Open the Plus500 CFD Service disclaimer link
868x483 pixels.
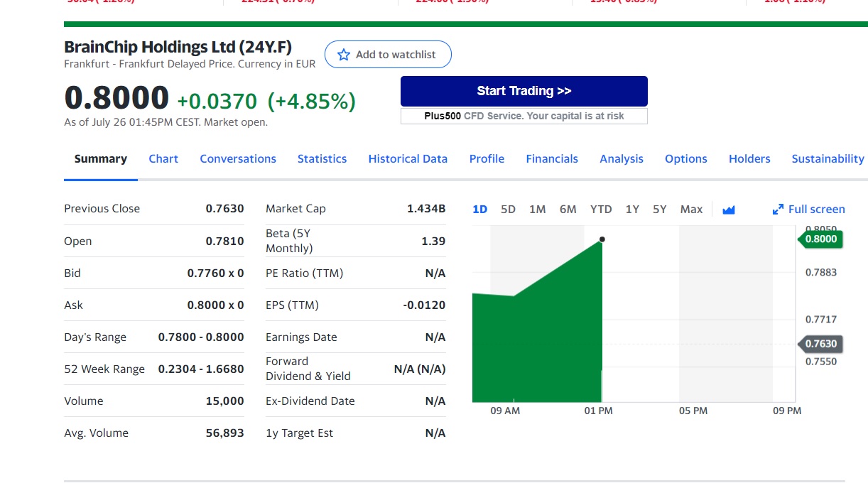click(x=523, y=116)
